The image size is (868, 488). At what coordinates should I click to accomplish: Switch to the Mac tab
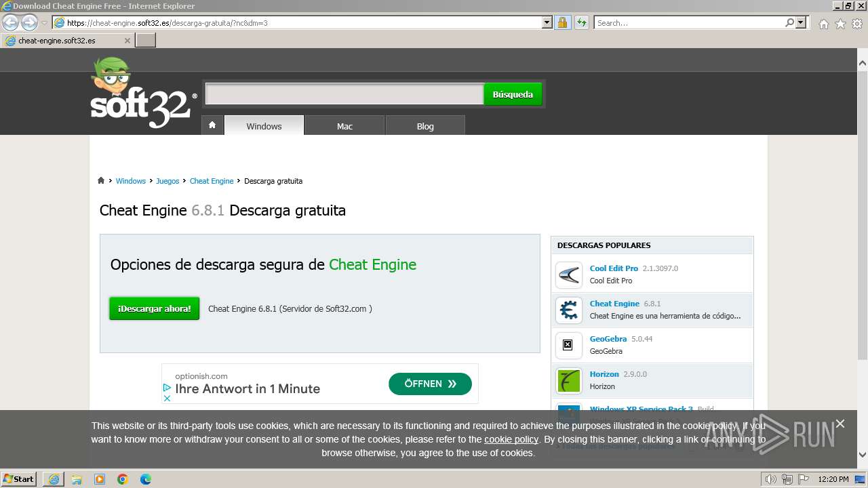(x=344, y=125)
